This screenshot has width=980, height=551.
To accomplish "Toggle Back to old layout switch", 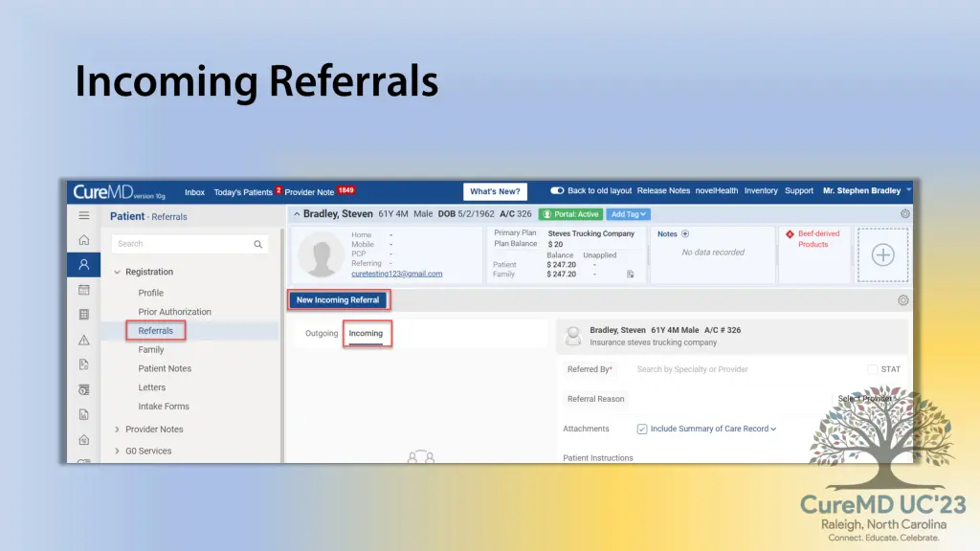I will click(557, 190).
